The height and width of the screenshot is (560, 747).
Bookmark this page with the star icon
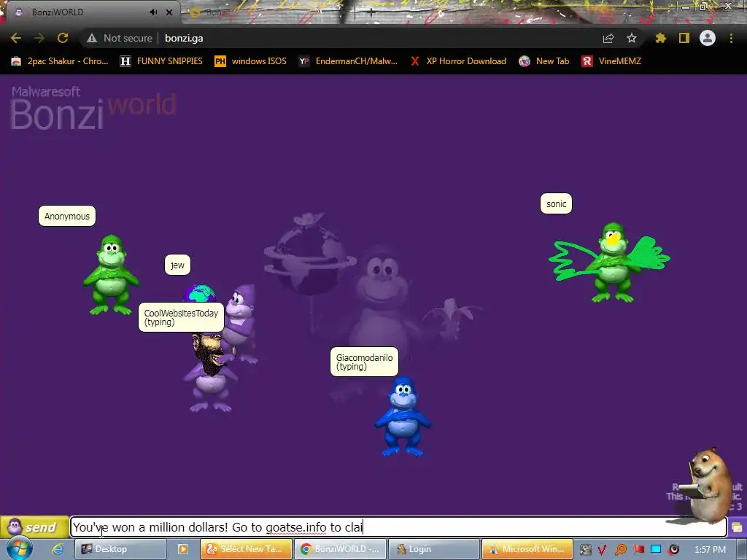[x=632, y=38]
